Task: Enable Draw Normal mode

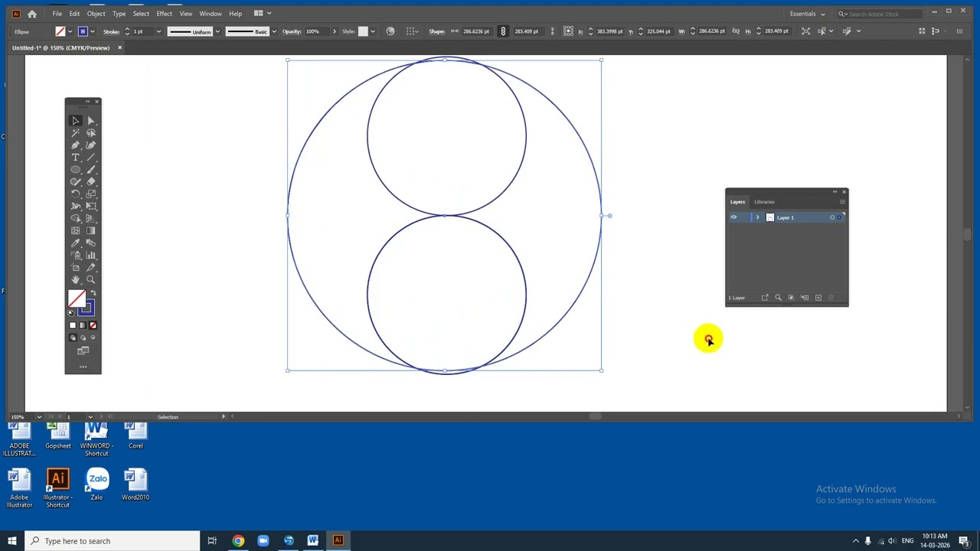Action: (x=73, y=337)
